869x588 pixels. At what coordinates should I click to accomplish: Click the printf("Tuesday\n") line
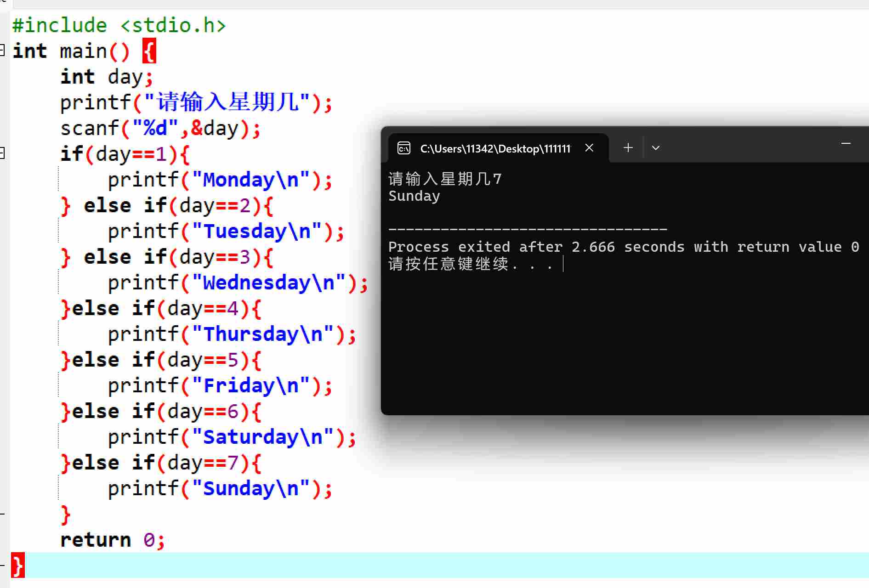coord(226,231)
